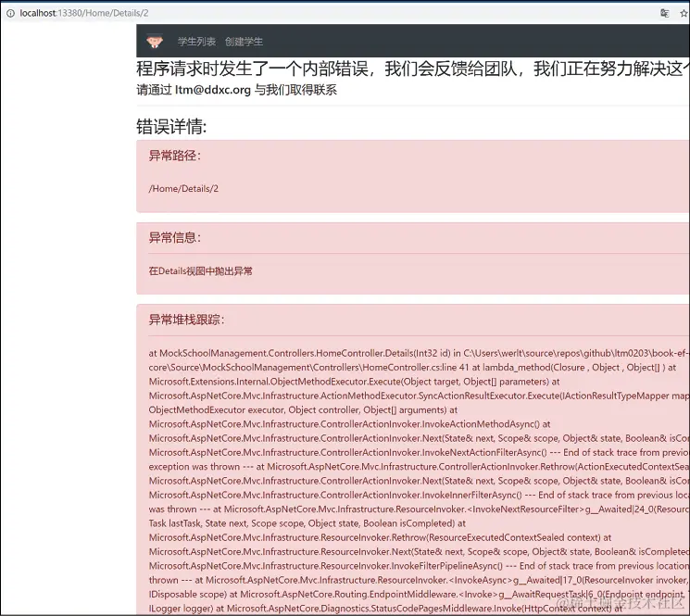Click the /Home/Details/2 path text

point(183,189)
